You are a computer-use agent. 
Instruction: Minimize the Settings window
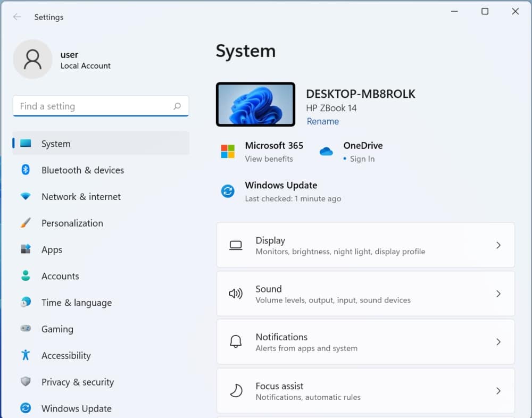454,11
